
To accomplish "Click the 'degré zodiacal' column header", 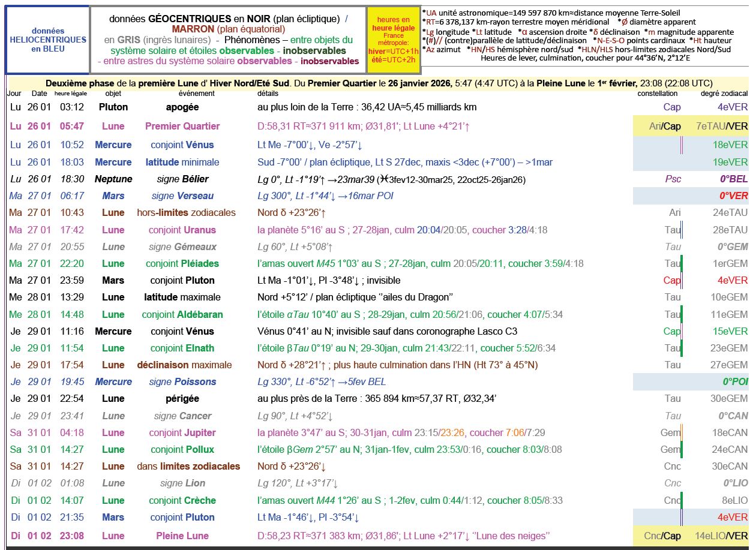I will click(724, 94).
